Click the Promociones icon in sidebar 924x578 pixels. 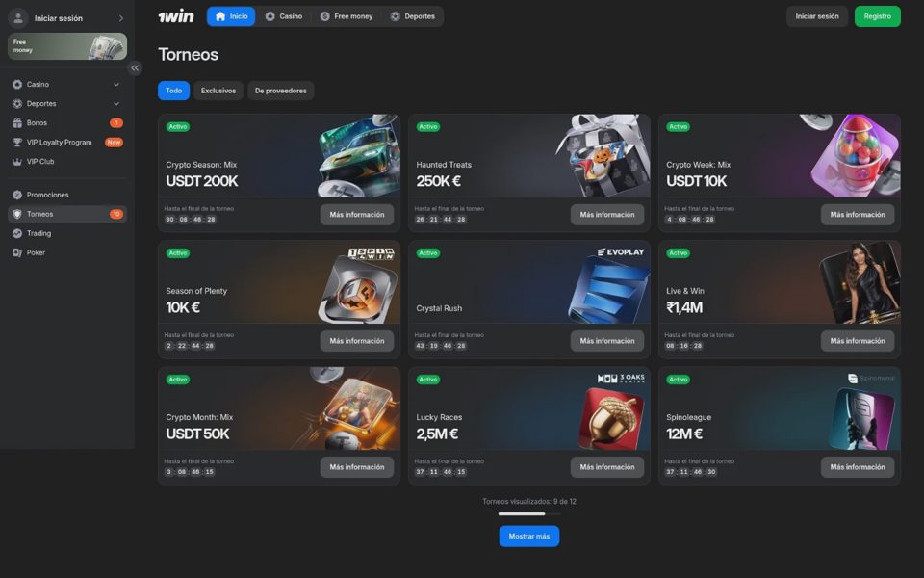[x=17, y=195]
